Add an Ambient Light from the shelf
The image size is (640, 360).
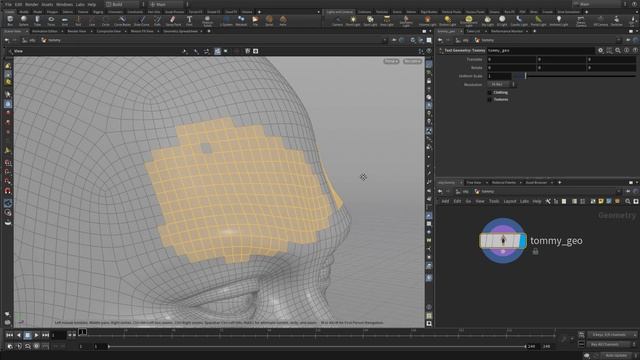tap(559, 21)
